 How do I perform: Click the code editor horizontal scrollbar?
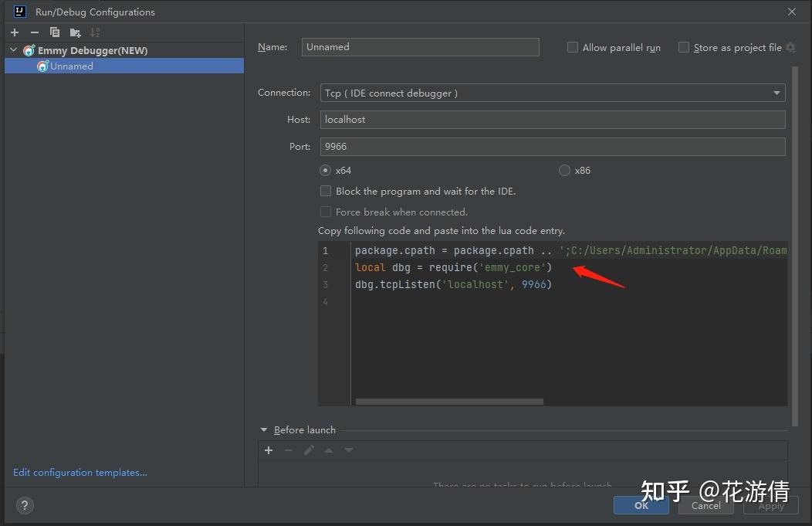(449, 402)
